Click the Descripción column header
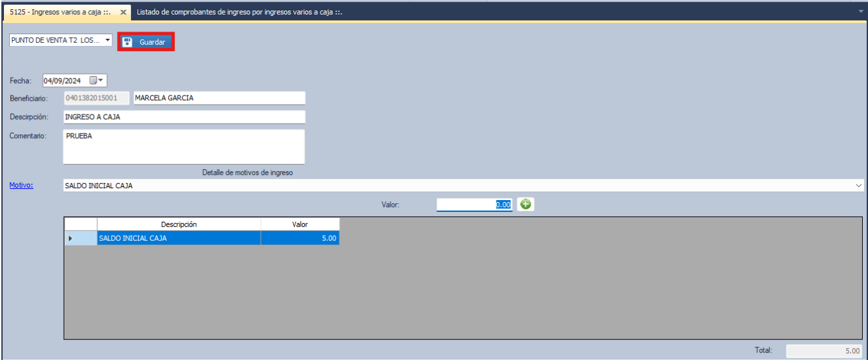 click(179, 224)
